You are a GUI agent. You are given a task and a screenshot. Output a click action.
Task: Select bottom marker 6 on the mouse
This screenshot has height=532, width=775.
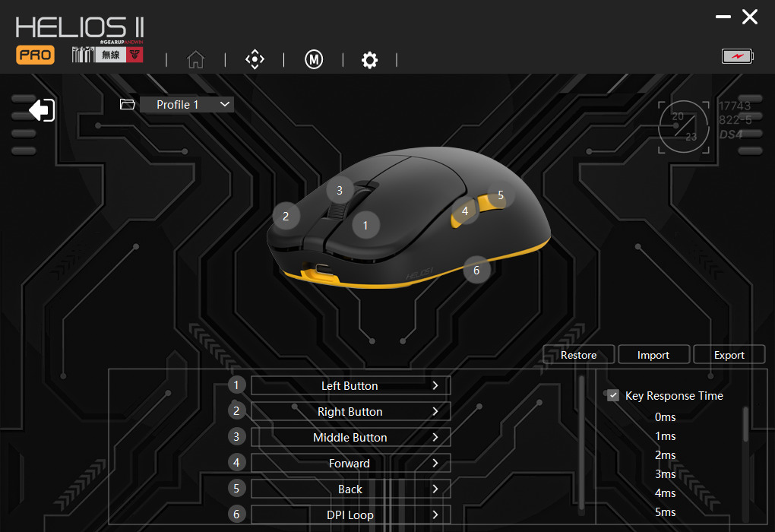coord(476,270)
